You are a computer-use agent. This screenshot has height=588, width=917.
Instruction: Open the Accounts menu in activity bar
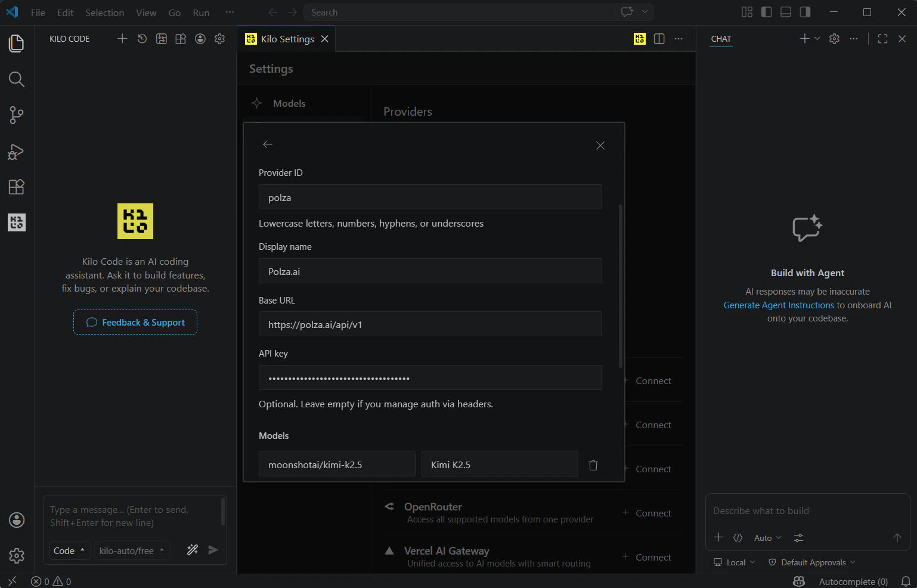click(x=17, y=520)
